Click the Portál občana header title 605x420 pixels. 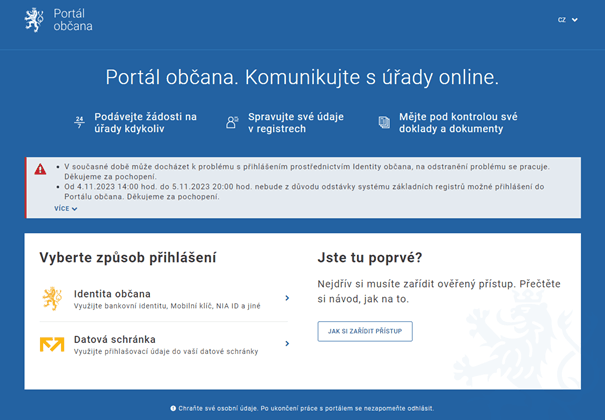(x=73, y=20)
